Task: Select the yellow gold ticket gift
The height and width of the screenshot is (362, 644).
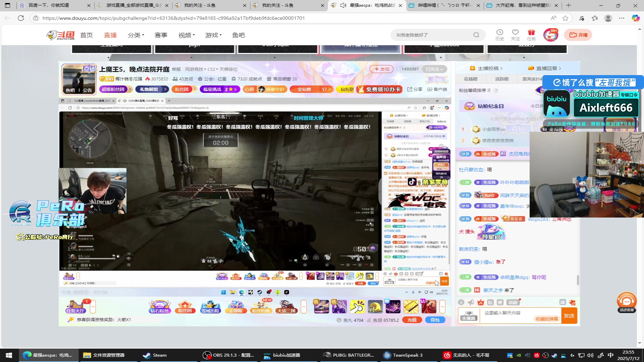Action: pyautogui.click(x=411, y=307)
